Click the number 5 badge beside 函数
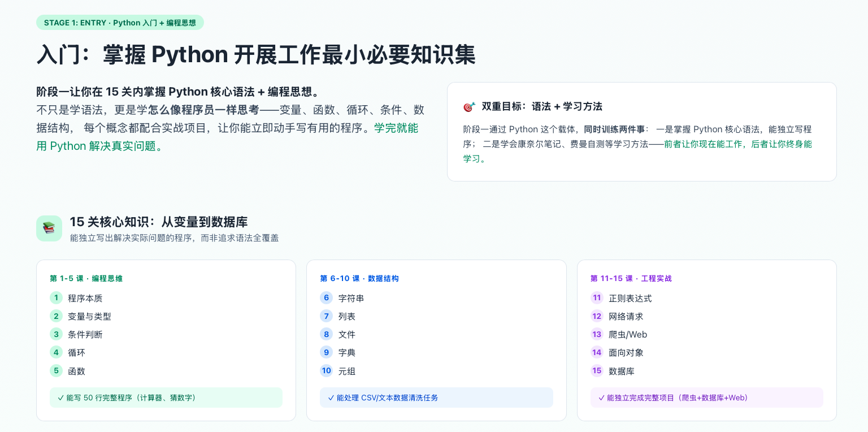The width and height of the screenshot is (868, 432). point(56,371)
